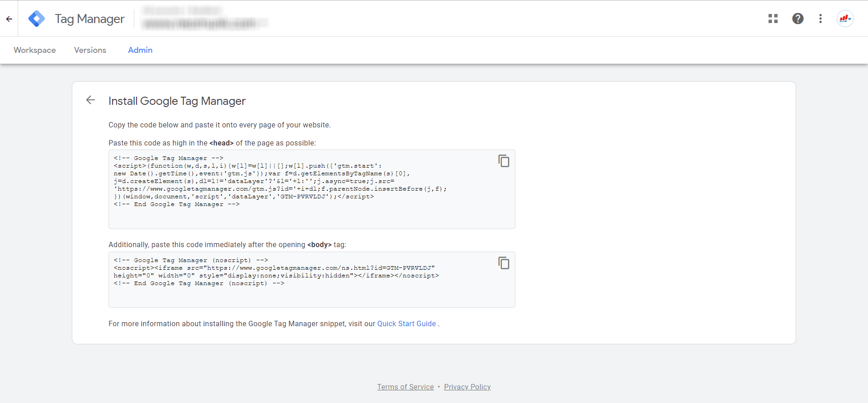The height and width of the screenshot is (403, 868).
Task: Click the Install Google Tag Manager heading
Action: [x=177, y=101]
